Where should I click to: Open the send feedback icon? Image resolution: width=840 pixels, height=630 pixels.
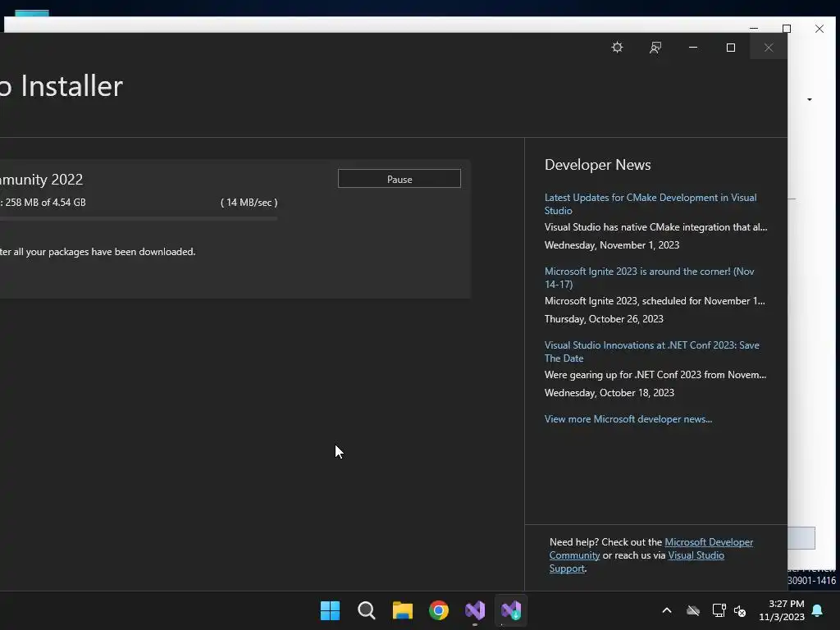pos(655,47)
